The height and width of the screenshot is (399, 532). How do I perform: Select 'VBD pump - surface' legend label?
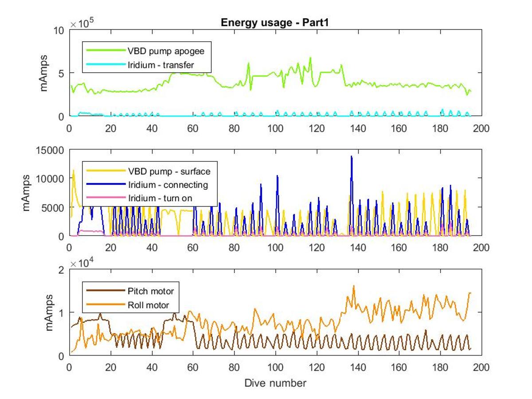point(169,171)
